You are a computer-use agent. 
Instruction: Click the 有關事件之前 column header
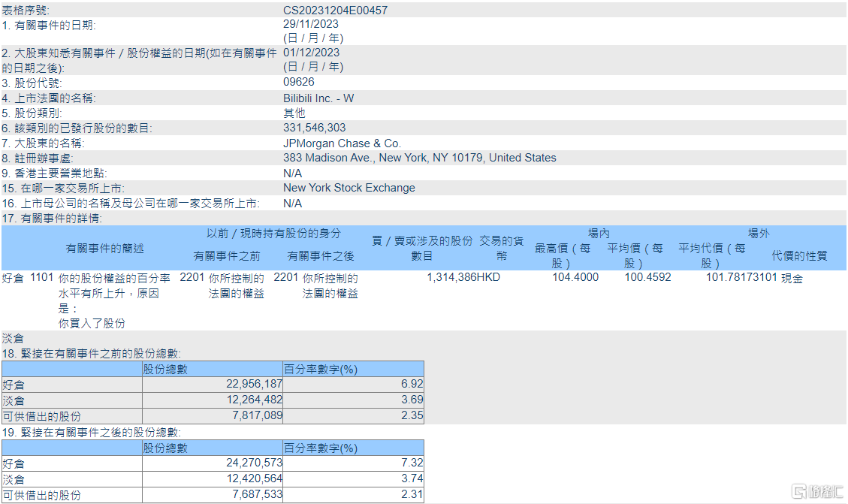227,256
